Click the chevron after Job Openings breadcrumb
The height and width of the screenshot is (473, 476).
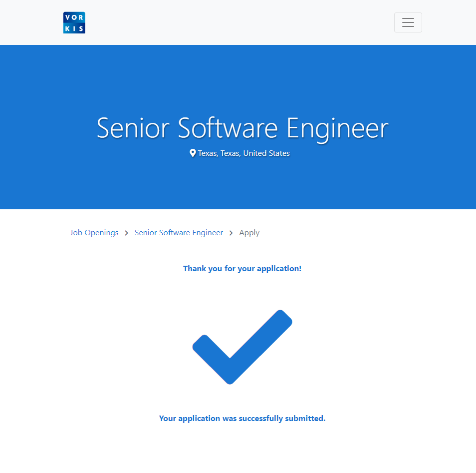tap(127, 233)
